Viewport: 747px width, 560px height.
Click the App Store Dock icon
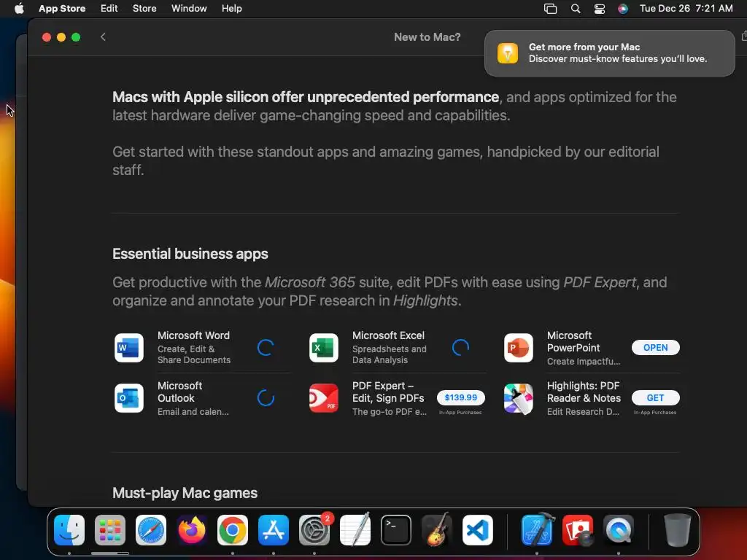coord(274,530)
